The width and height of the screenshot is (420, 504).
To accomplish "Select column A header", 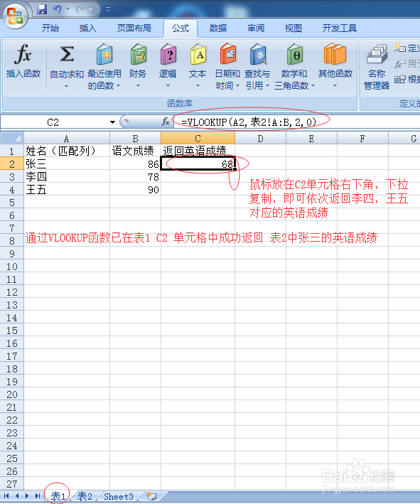I will click(67, 139).
